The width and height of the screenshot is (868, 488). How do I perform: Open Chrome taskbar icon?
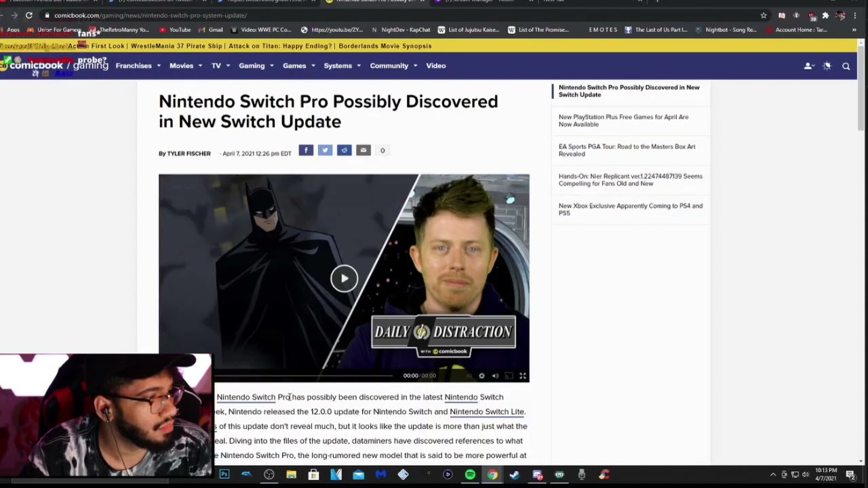[x=492, y=474]
